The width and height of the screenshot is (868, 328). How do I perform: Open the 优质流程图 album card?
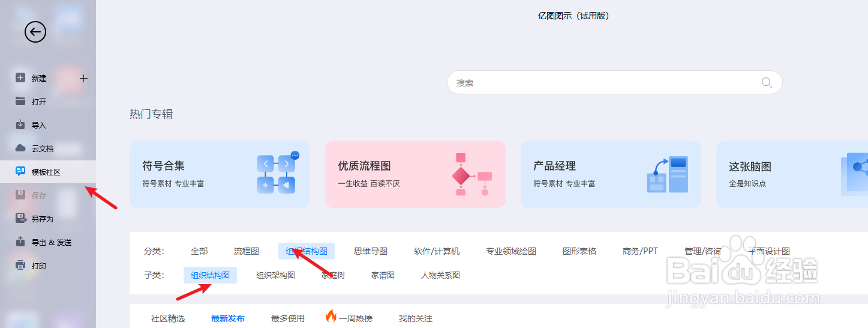(415, 174)
